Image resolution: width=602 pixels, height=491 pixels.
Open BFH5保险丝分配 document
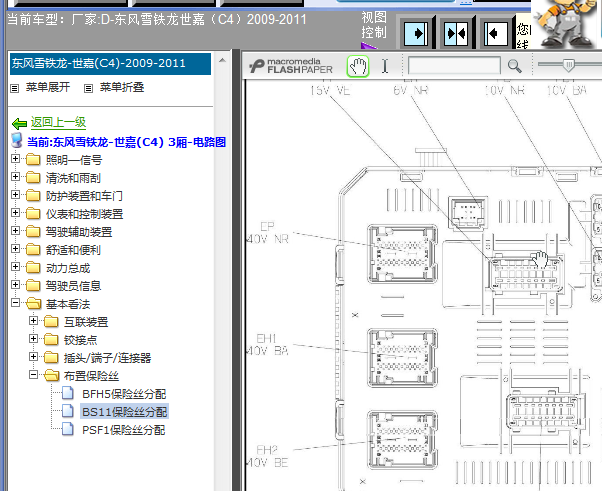point(124,394)
